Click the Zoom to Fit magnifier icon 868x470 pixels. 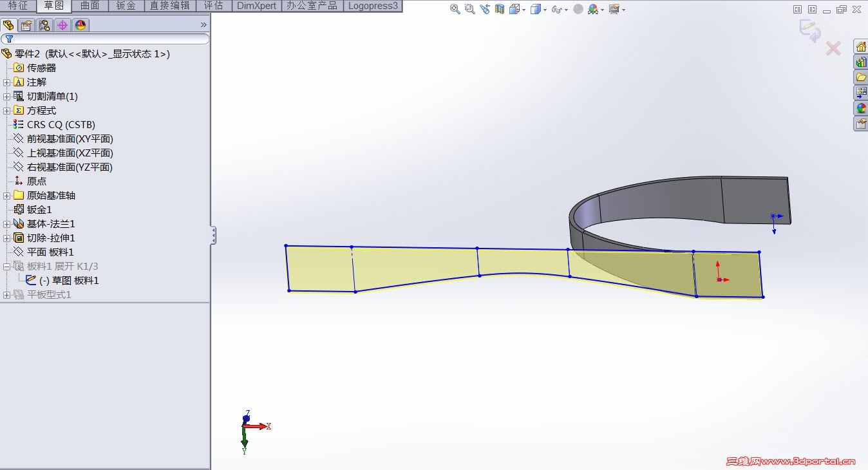455,9
